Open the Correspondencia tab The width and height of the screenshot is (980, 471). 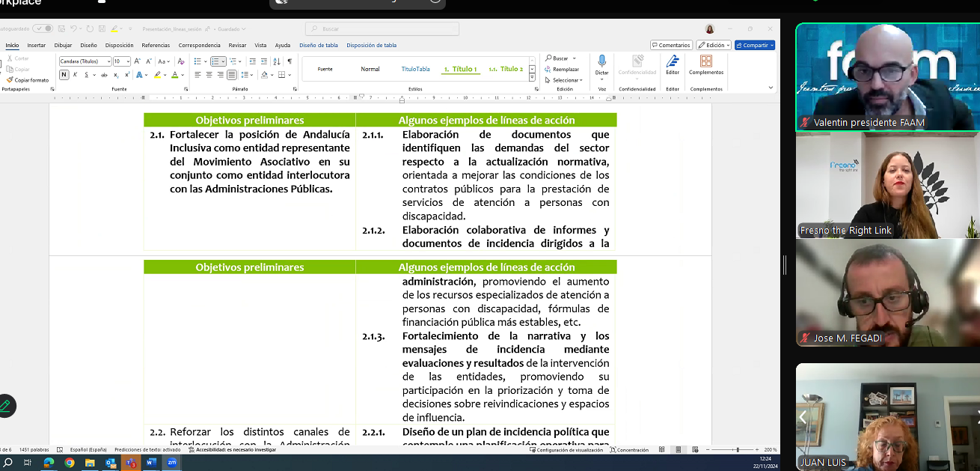[199, 45]
